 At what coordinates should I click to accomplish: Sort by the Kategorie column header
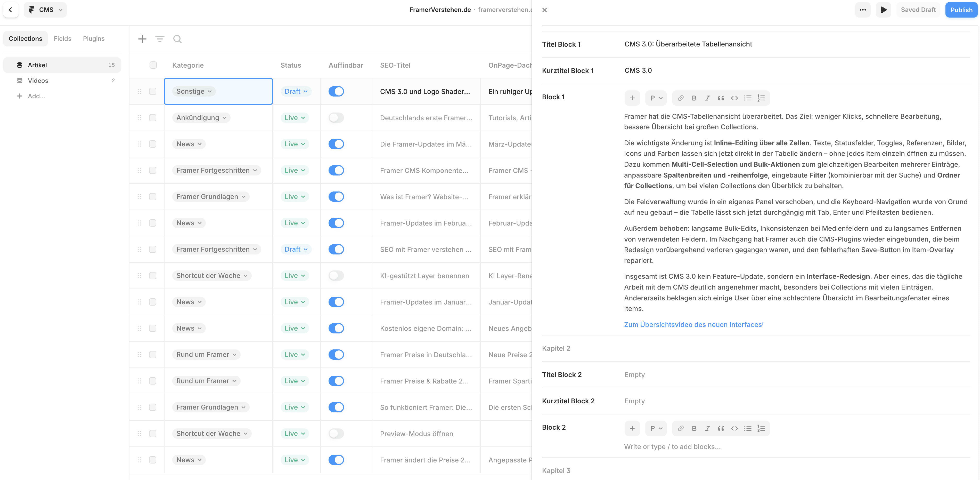(188, 65)
